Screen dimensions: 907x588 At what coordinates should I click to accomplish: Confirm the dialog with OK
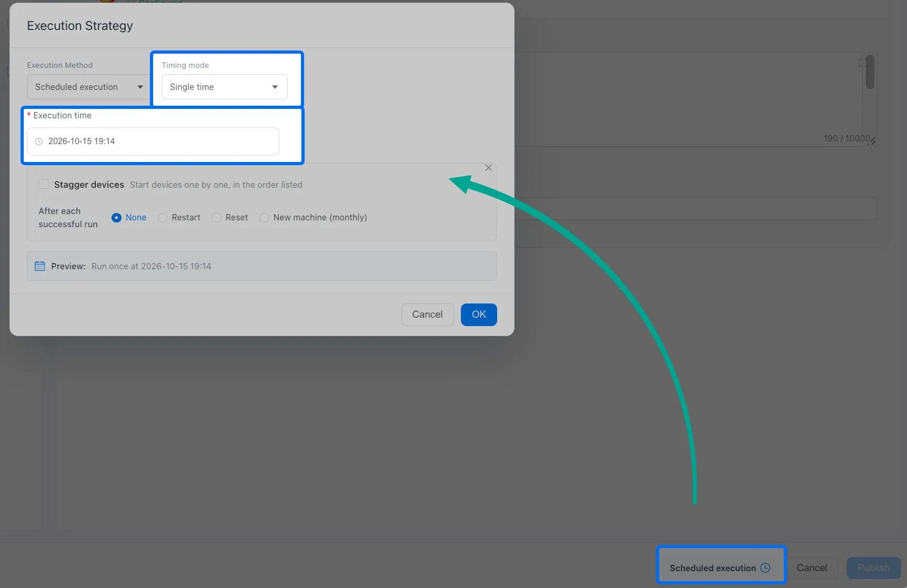point(479,315)
